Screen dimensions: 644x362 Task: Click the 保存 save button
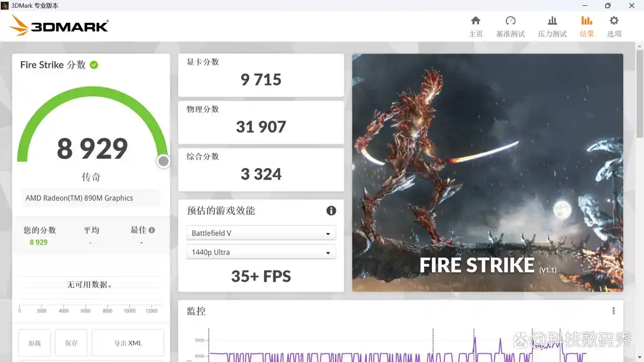(71, 342)
